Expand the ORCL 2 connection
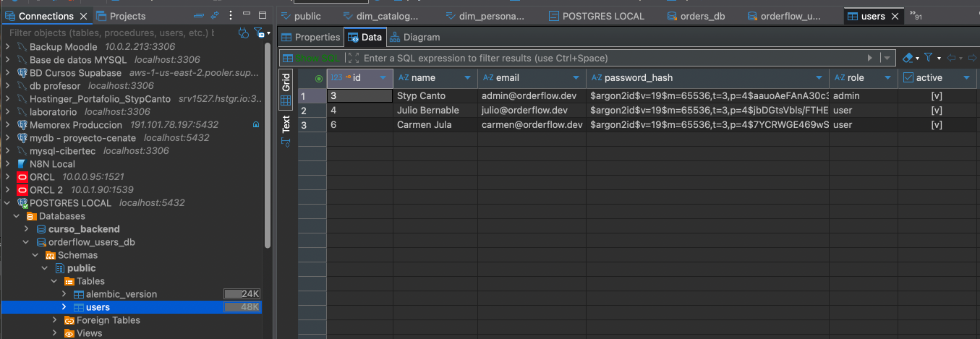This screenshot has height=339, width=980. [x=8, y=190]
